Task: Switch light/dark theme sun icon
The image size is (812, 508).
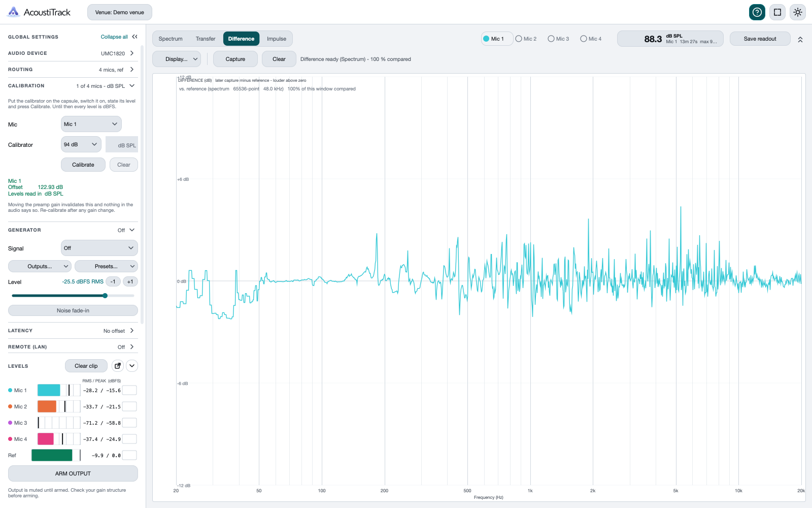Action: (x=798, y=12)
